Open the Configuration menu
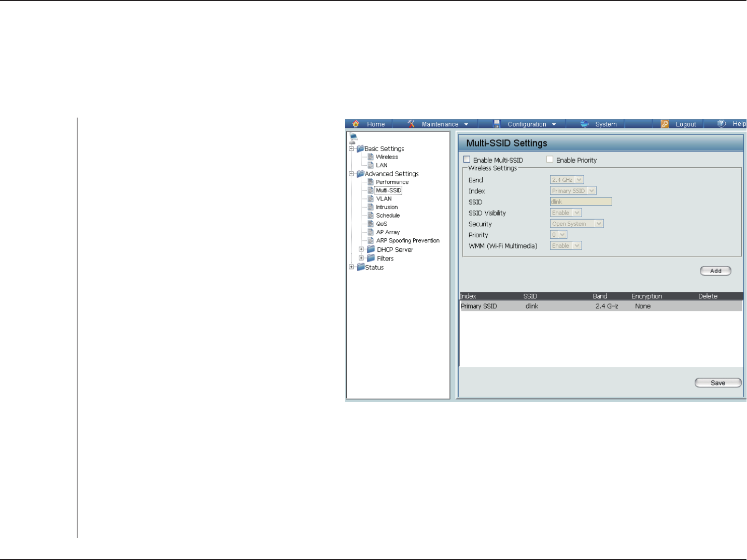Screen dimensions: 747x560 point(527,124)
